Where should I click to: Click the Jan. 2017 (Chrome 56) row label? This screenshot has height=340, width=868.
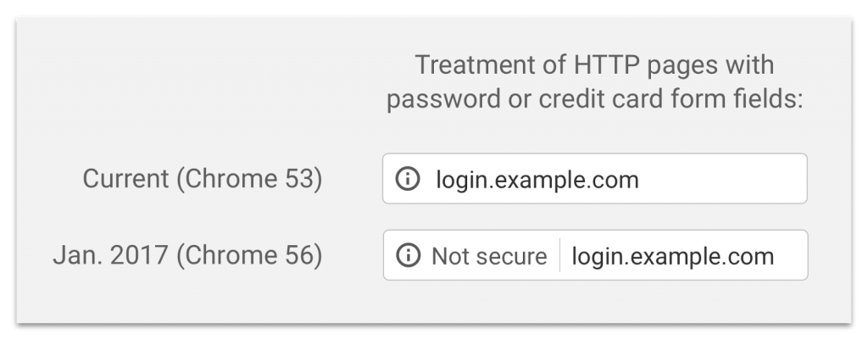pos(187,255)
